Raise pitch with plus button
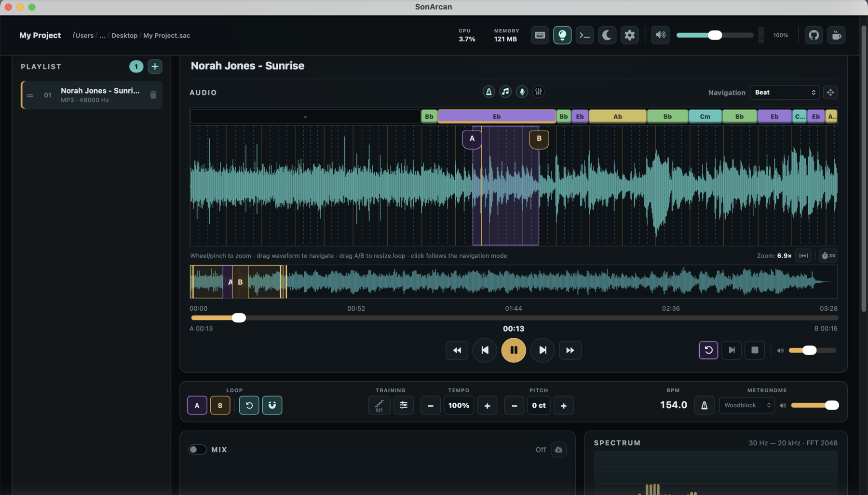868x495 pixels. point(563,406)
